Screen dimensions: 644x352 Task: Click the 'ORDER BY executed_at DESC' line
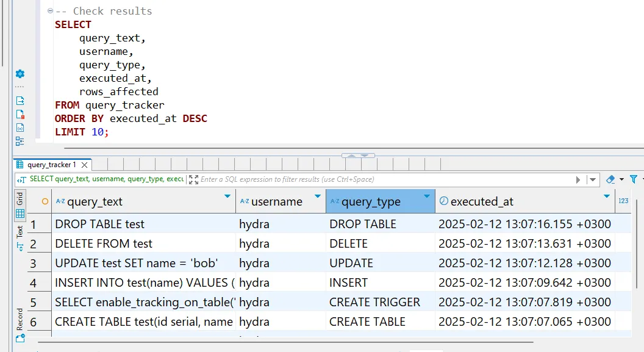click(131, 119)
